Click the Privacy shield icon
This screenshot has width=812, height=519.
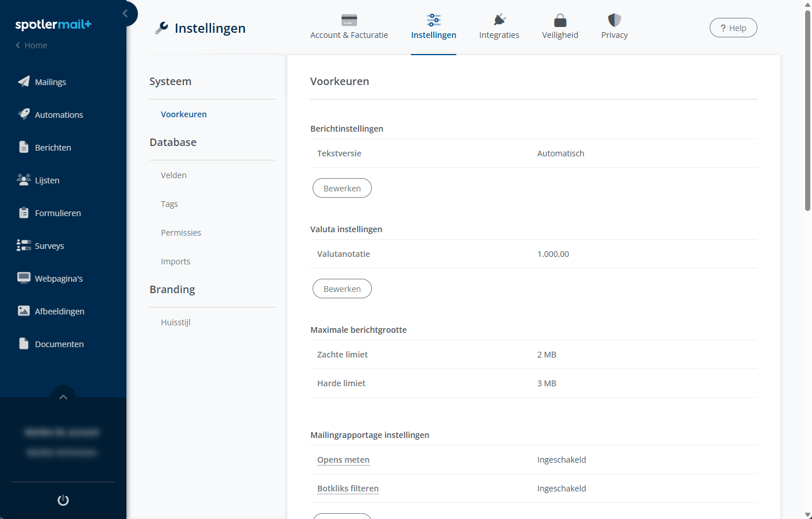pos(614,20)
